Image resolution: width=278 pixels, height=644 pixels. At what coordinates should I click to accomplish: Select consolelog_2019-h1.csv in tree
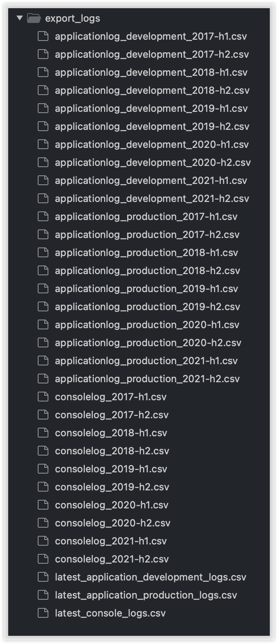pos(111,469)
